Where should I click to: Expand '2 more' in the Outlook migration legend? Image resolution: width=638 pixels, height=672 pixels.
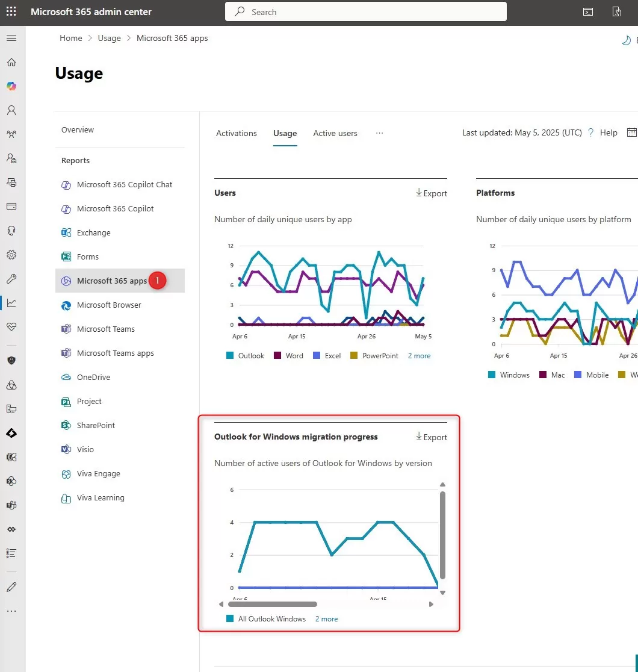pos(326,619)
